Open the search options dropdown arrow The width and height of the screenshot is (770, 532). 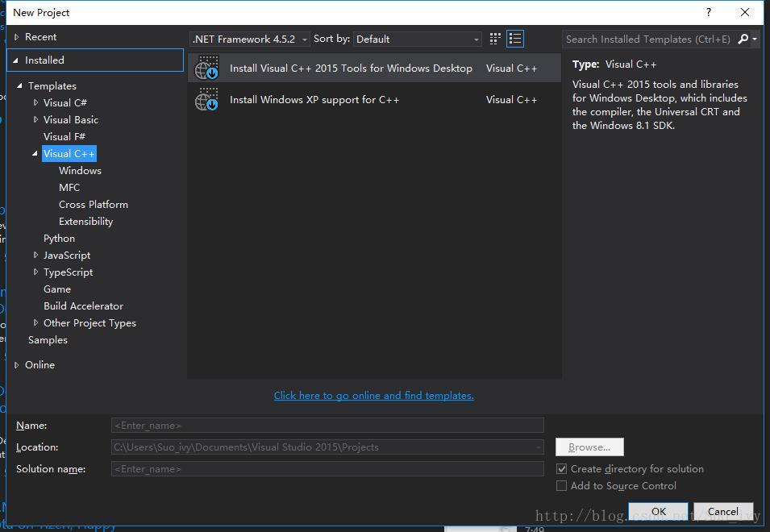coord(755,39)
